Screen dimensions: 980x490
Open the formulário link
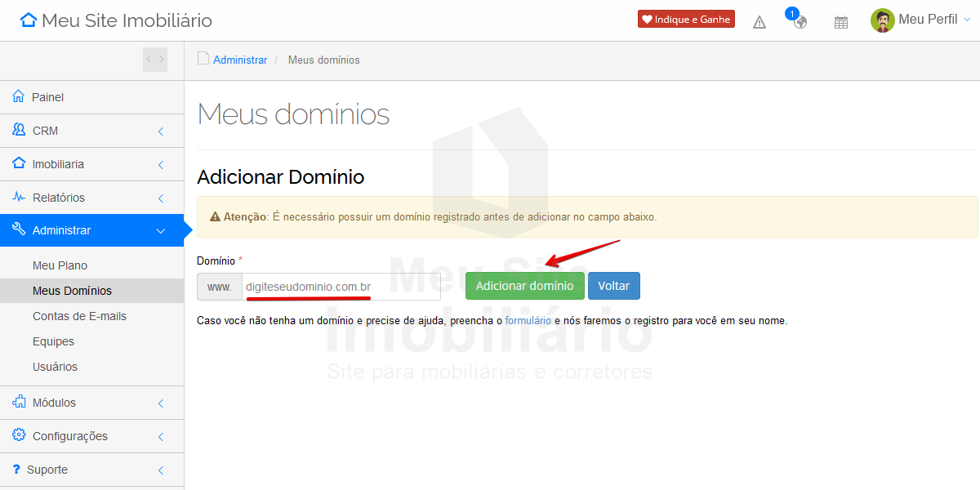point(528,321)
